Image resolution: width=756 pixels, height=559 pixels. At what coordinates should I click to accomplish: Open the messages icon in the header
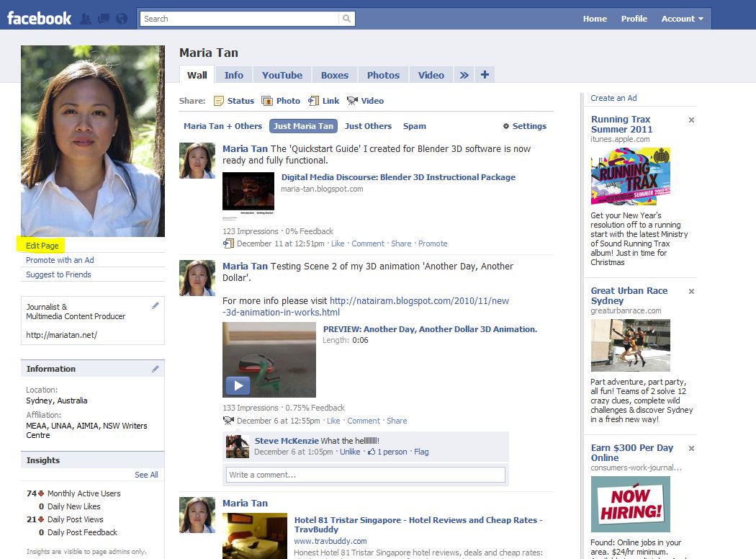(104, 19)
